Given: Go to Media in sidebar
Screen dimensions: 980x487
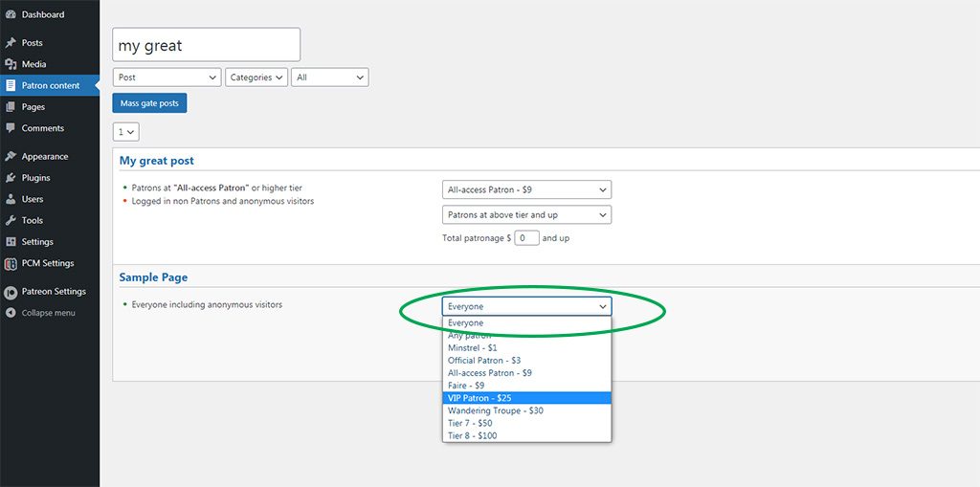Looking at the screenshot, I should coord(33,64).
